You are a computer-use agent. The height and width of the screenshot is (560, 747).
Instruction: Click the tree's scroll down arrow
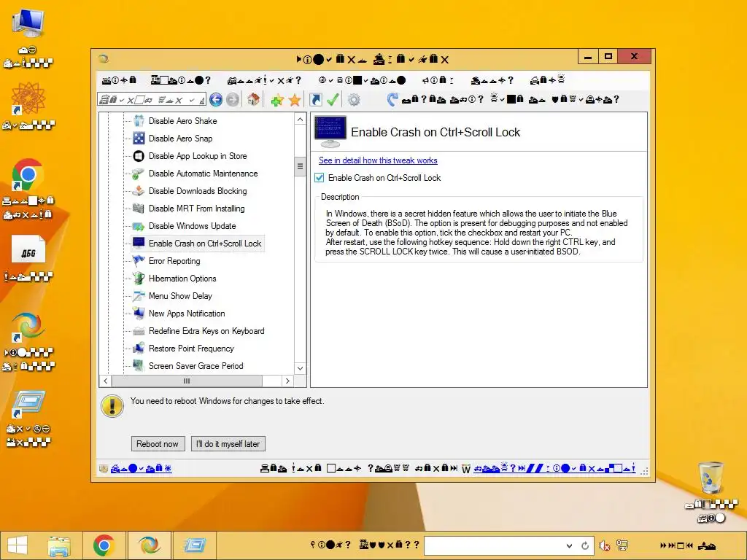point(300,368)
